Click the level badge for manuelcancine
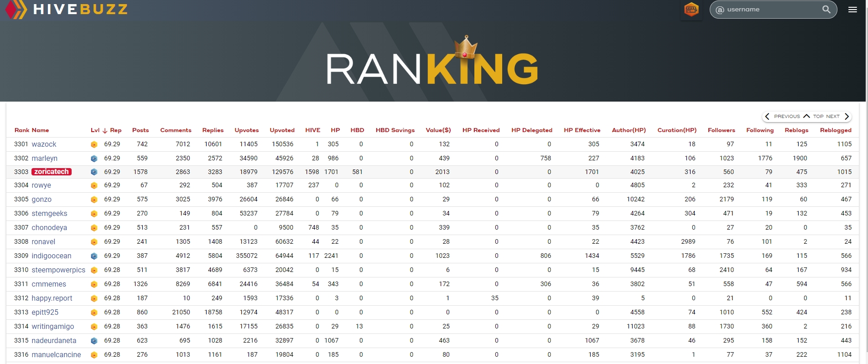The width and height of the screenshot is (868, 364). [x=94, y=355]
